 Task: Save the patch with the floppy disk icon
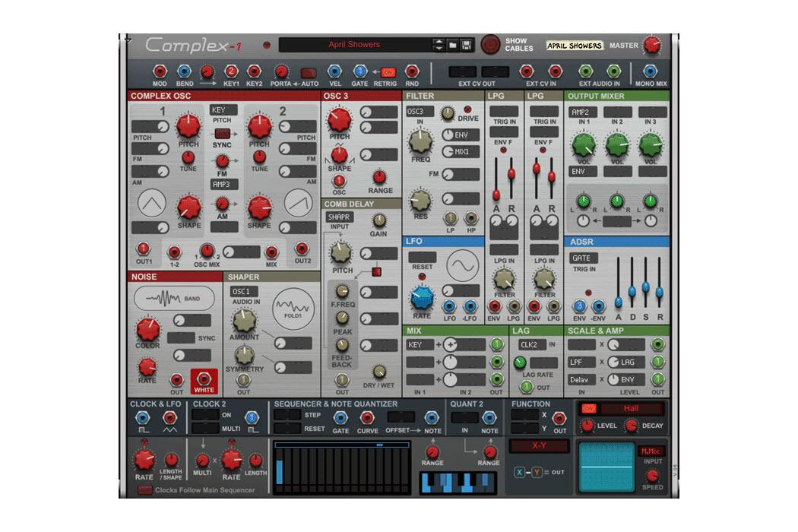point(467,46)
